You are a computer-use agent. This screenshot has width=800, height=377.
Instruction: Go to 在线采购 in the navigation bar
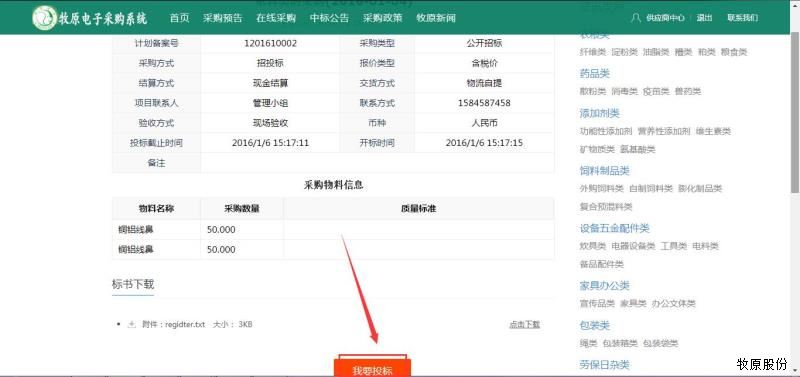pyautogui.click(x=276, y=18)
